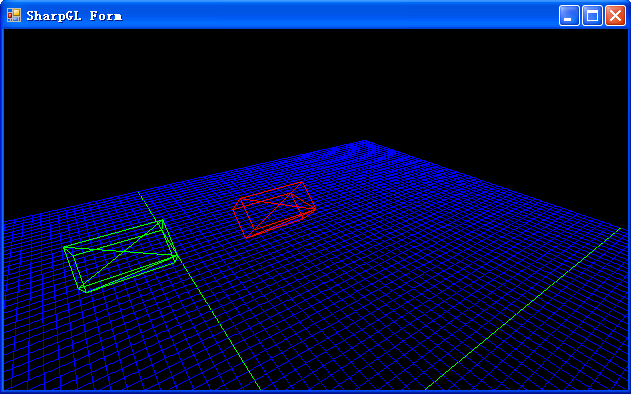Close the SharpGL Form window
The image size is (631, 394).
[x=615, y=16]
